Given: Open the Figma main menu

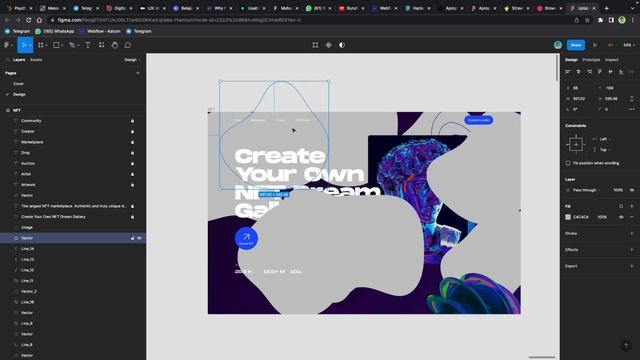Looking at the screenshot, I should tap(7, 45).
